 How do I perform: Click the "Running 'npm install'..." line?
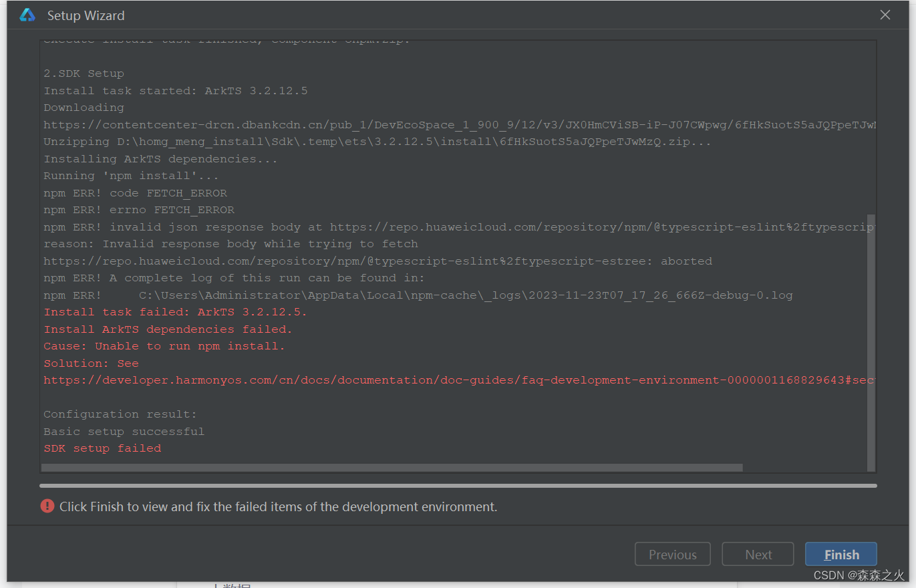131,176
